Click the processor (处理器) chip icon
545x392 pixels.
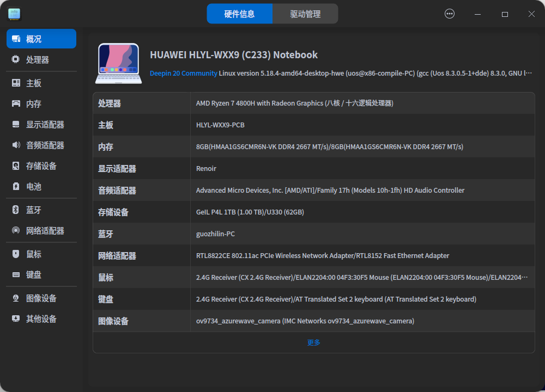[16, 59]
